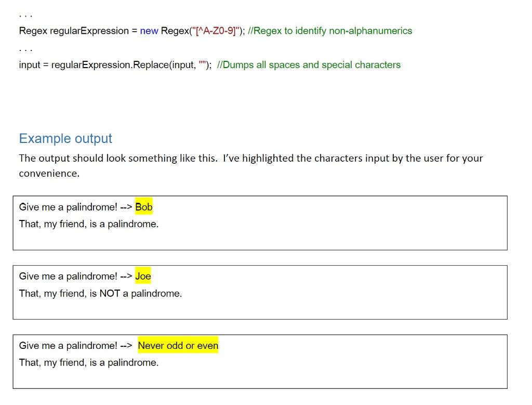Click 'That, my friend, is NOT a palindrome.'
The height and width of the screenshot is (405, 532).
point(100,293)
